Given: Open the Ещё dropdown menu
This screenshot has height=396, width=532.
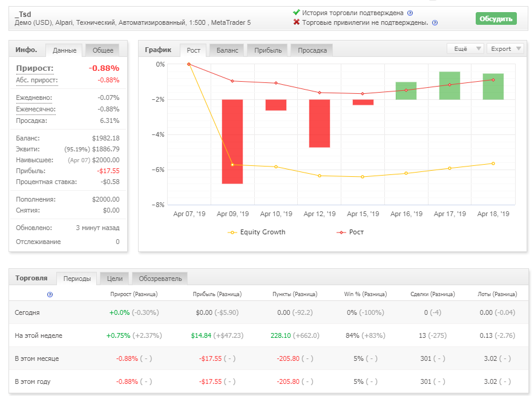Looking at the screenshot, I should [465, 48].
